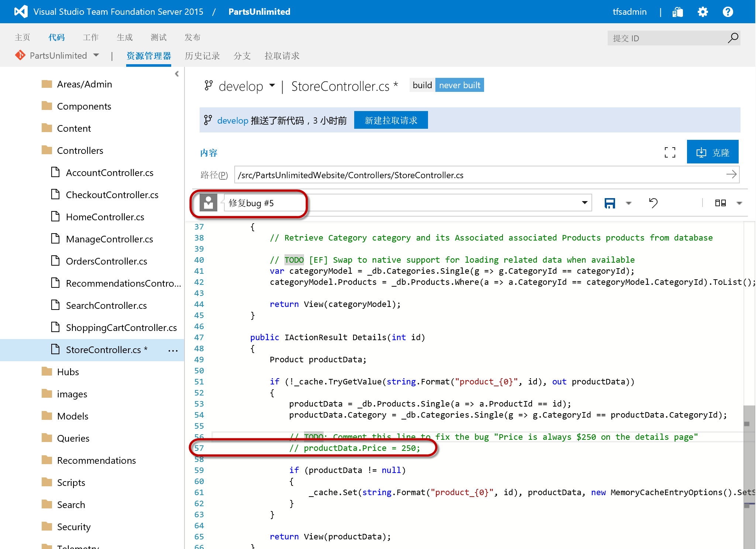756x549 pixels.
Task: Expand the commit comment dropdown arrow
Action: [584, 203]
